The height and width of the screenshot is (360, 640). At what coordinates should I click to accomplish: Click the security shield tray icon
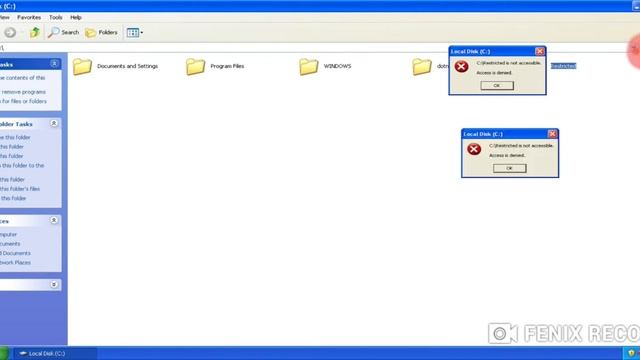click(631, 353)
